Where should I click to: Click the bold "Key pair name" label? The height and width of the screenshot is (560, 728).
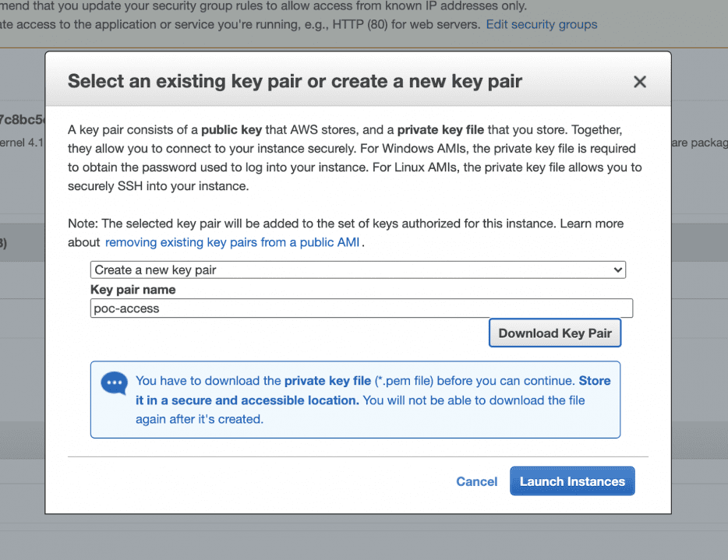pos(132,289)
